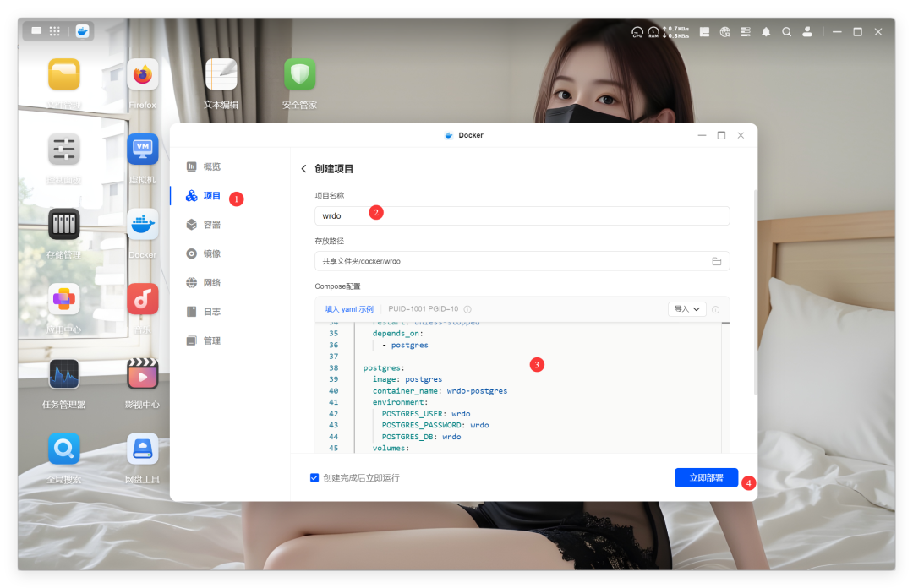Open the 全局搜索 global search icon
Image resolution: width=913 pixels, height=588 pixels.
tap(64, 449)
